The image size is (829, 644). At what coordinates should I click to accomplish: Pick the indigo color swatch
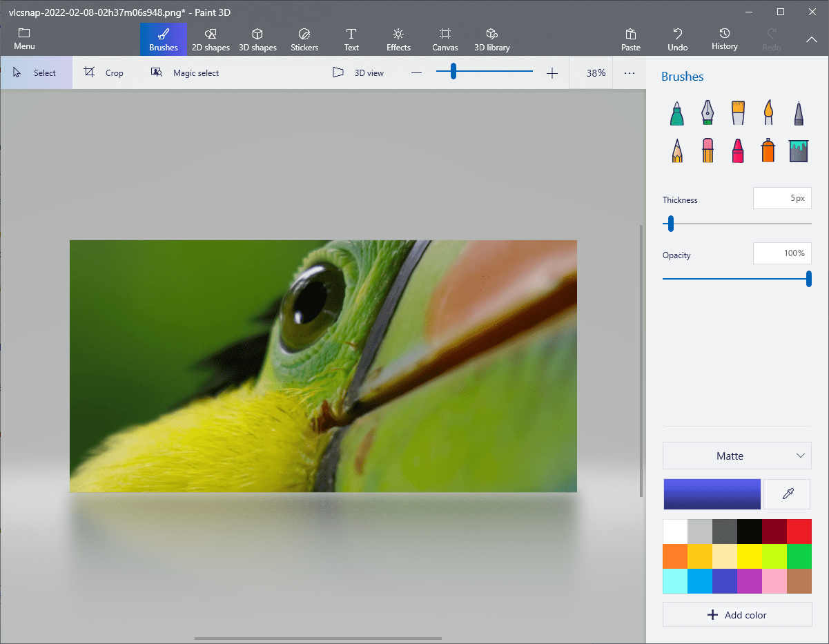pos(725,581)
